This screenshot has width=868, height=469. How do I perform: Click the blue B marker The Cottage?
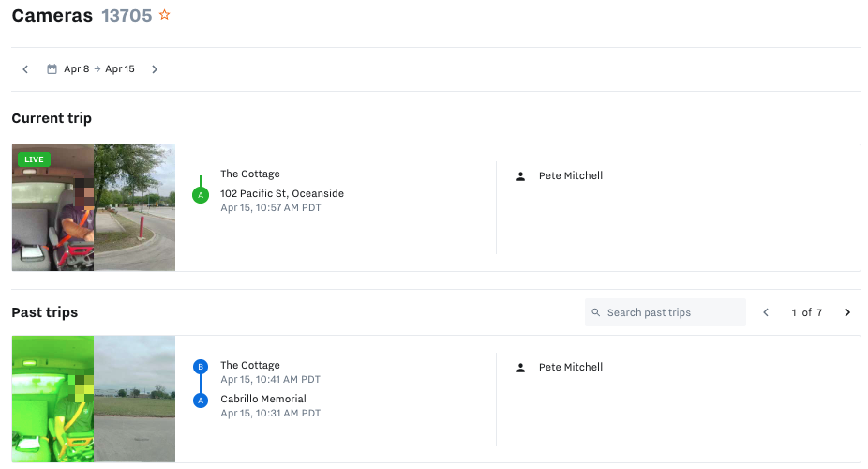[x=200, y=367]
